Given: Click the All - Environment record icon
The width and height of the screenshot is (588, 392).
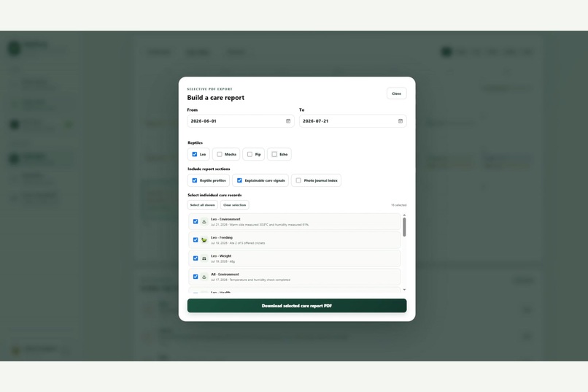Looking at the screenshot, I should [x=204, y=277].
